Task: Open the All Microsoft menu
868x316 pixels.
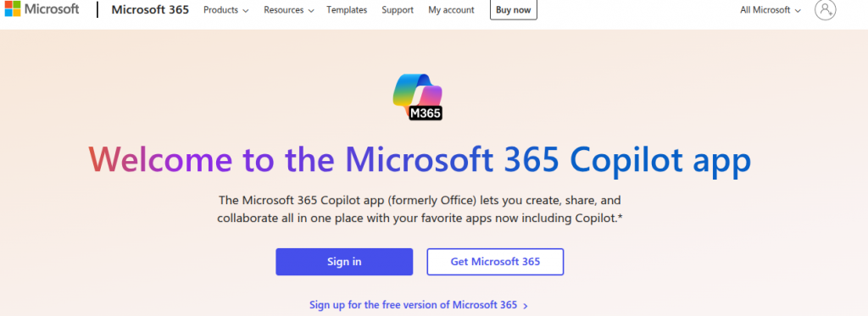Action: [x=771, y=10]
